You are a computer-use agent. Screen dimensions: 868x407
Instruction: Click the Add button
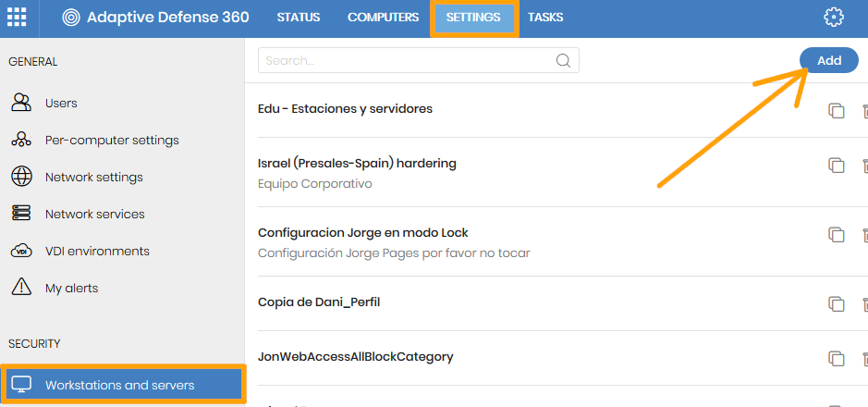tap(829, 60)
